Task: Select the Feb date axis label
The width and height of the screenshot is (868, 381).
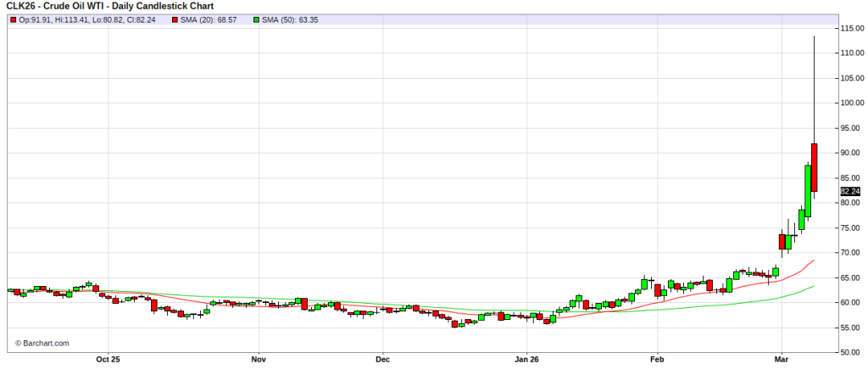Action: (657, 360)
